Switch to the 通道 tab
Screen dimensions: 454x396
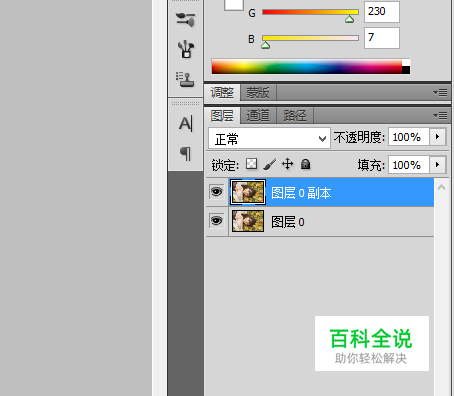click(258, 116)
